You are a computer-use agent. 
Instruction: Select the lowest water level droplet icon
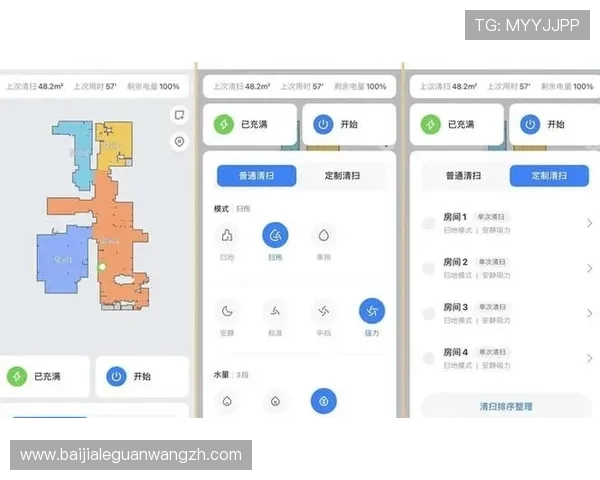(227, 401)
